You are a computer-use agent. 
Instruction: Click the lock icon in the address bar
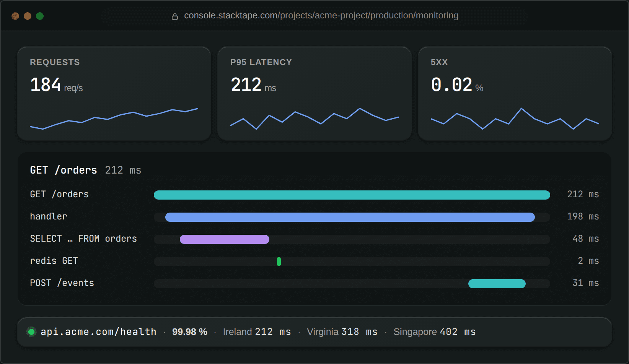tap(175, 16)
